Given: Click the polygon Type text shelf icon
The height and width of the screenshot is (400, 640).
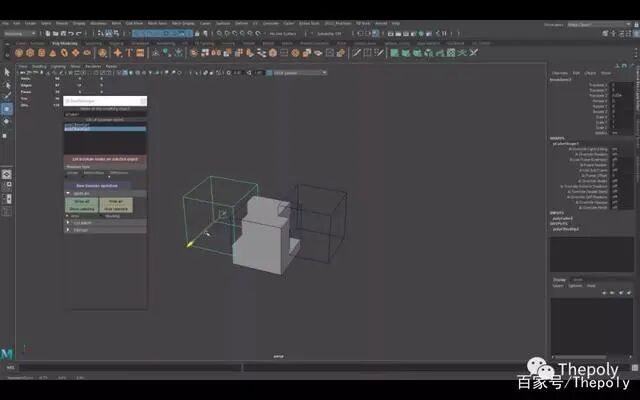Looking at the screenshot, I should (129, 53).
